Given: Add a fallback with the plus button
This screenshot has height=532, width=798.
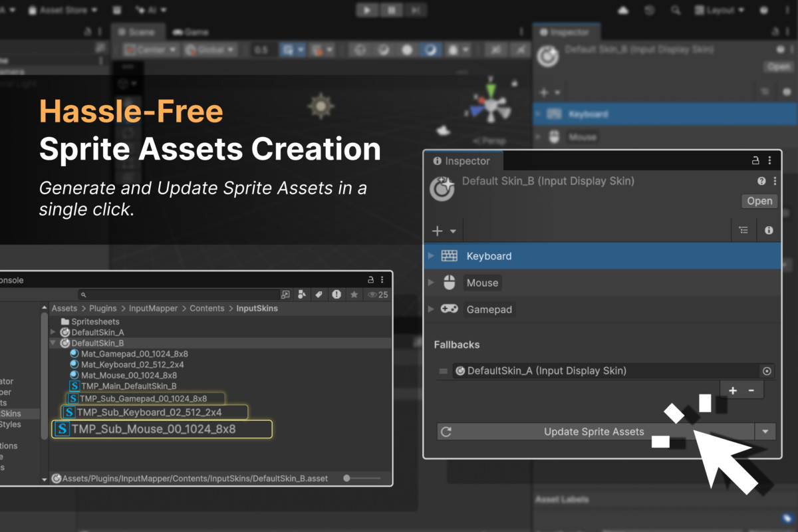Looking at the screenshot, I should (733, 390).
